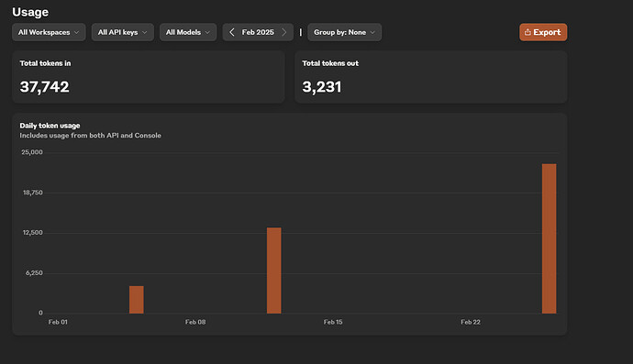This screenshot has height=364, width=633.
Task: Click the Group by chevron arrow
Action: coord(372,32)
